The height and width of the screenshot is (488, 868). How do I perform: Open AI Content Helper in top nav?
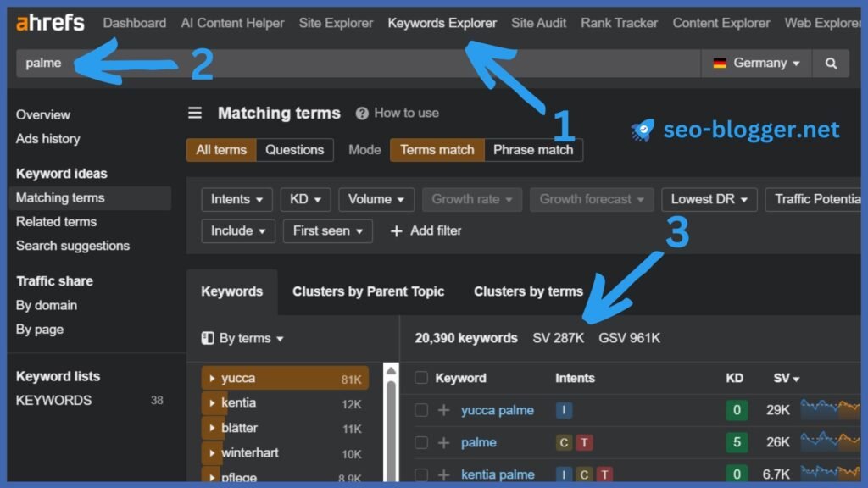point(232,23)
